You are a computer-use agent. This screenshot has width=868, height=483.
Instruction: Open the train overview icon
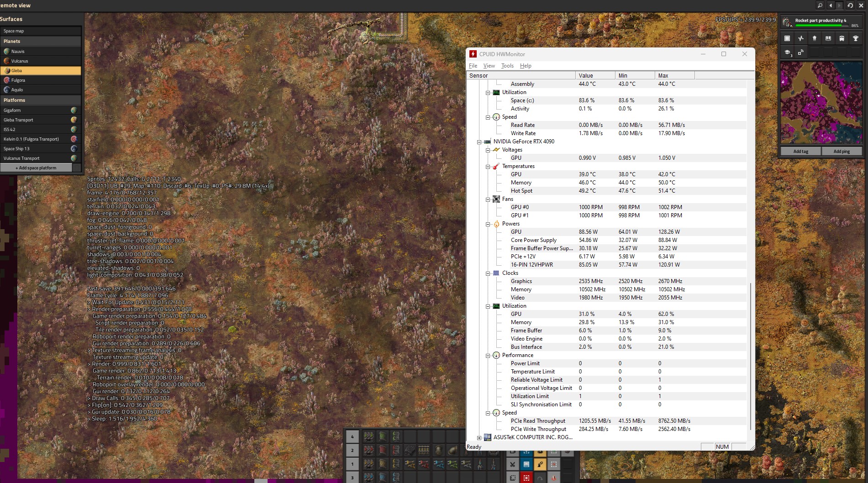(842, 39)
